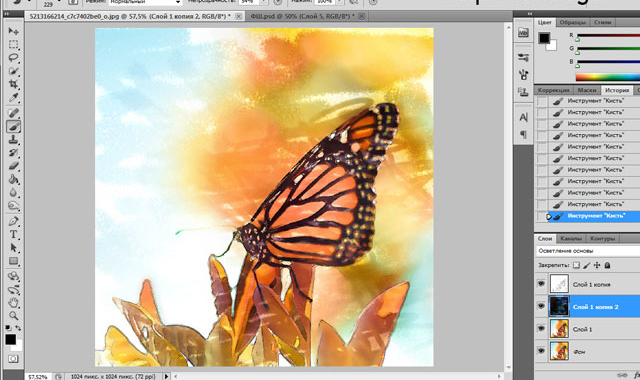Image resolution: width=640 pixels, height=380 pixels.
Task: Select the Horizontal Type tool
Action: tap(13, 235)
